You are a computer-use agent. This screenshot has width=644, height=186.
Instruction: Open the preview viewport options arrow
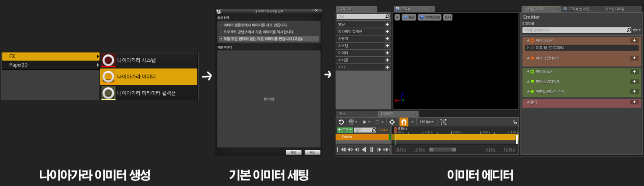pos(397,17)
